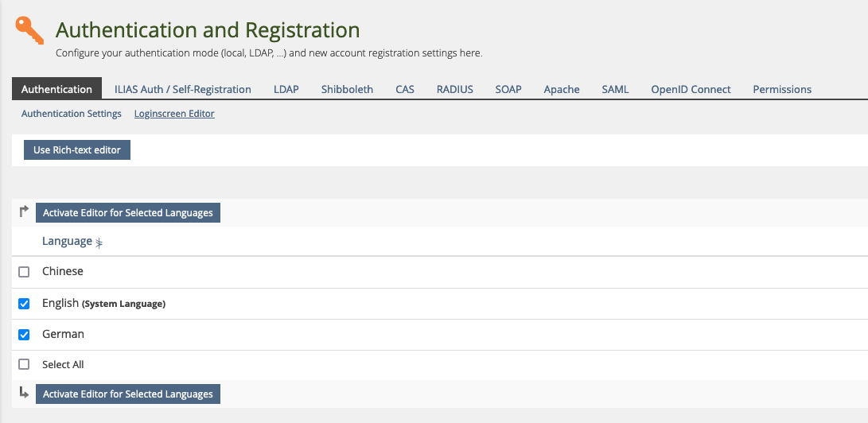Open the SOAP tab
Viewport: 868px width, 423px height.
click(x=508, y=89)
